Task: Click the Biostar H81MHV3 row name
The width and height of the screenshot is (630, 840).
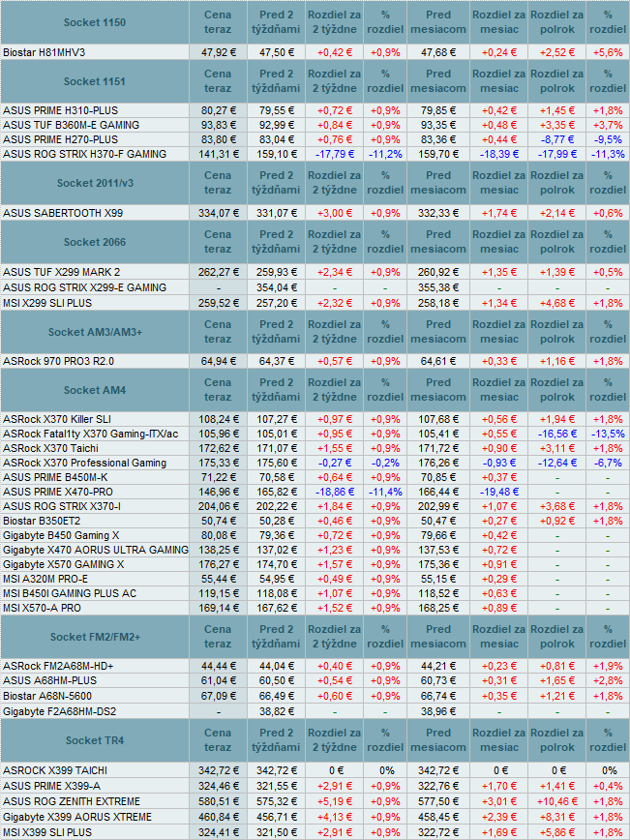Action: pos(44,52)
